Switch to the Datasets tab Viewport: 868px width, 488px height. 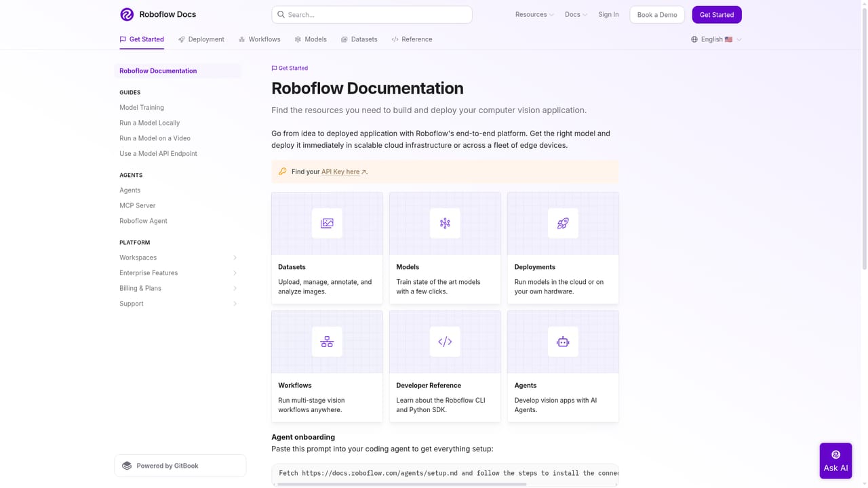(x=359, y=39)
